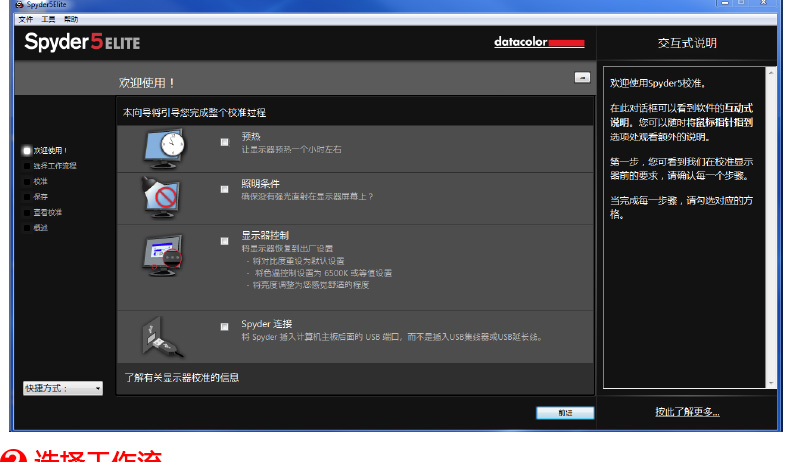Click the Spyder5 ELITE logo
Viewport: 790px width, 462px height.
[82, 42]
